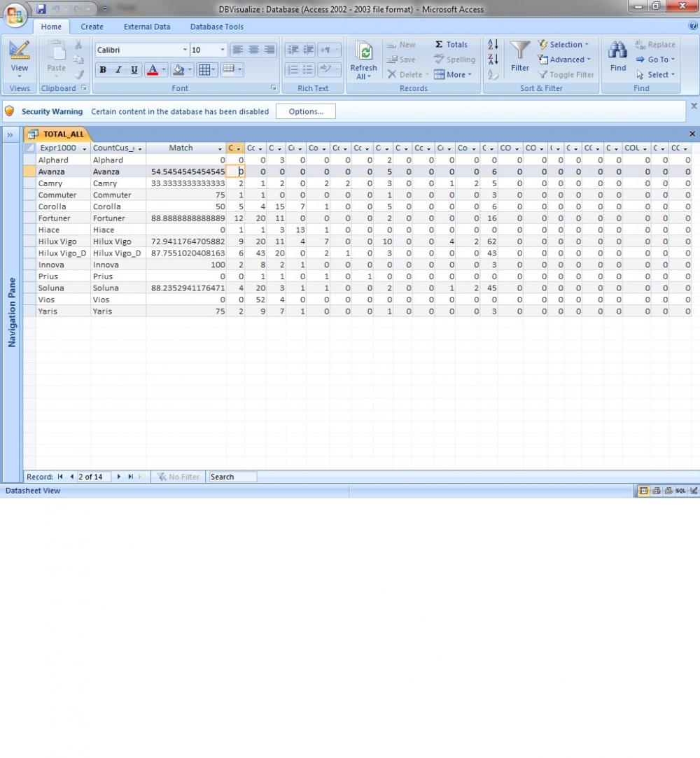Click the Hilux Vigo_D cell in Expr1000
Viewport: 700px width, 758px height.
click(62, 253)
